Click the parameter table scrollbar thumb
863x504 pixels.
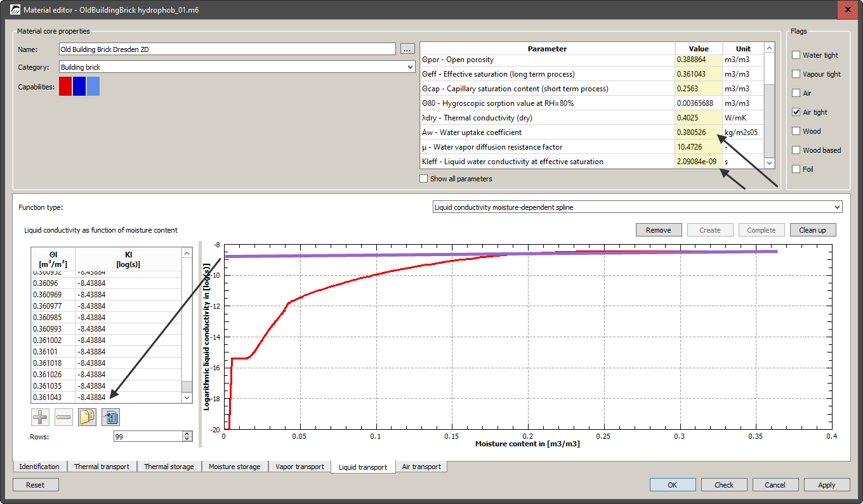pyautogui.click(x=769, y=122)
